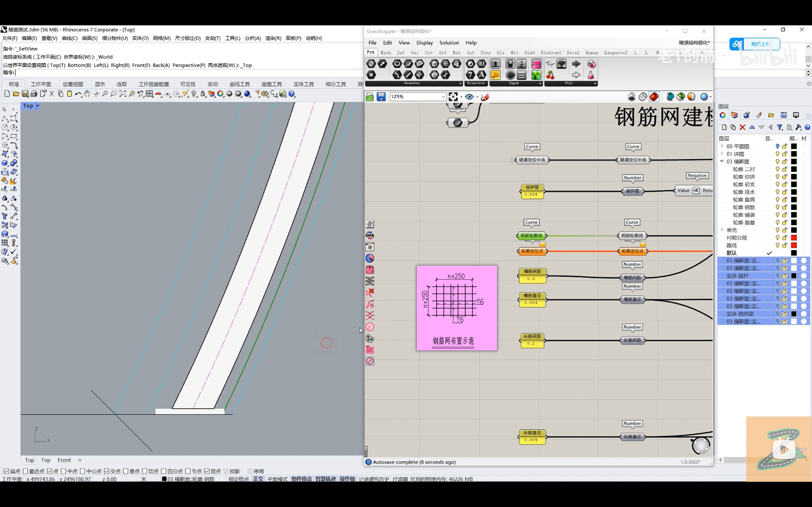Click the Pan hand tool in Rhino toolbar

pyautogui.click(x=87, y=94)
